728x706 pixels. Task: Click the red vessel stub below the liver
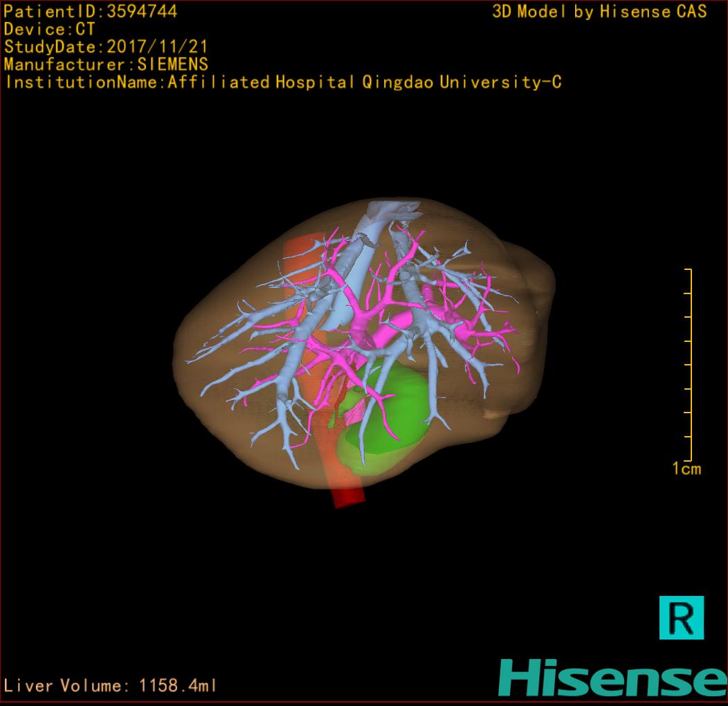click(349, 498)
